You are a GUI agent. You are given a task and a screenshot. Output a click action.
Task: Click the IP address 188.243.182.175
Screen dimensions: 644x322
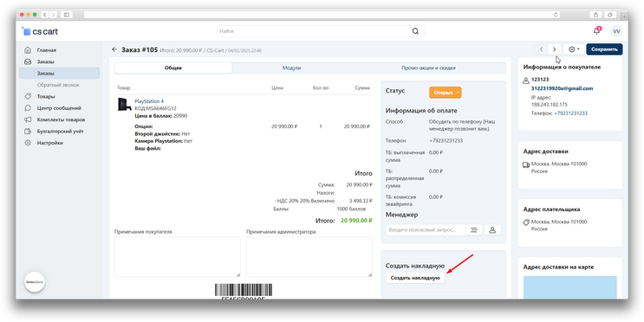(x=550, y=105)
